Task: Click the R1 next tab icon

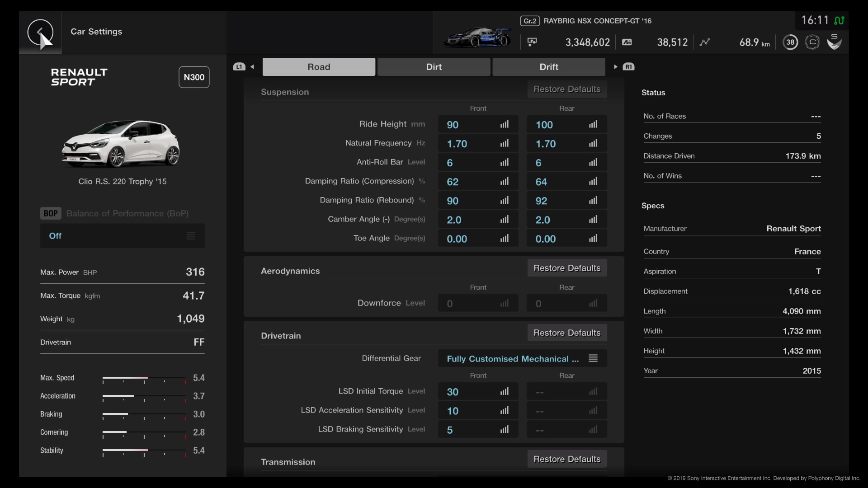Action: click(629, 67)
